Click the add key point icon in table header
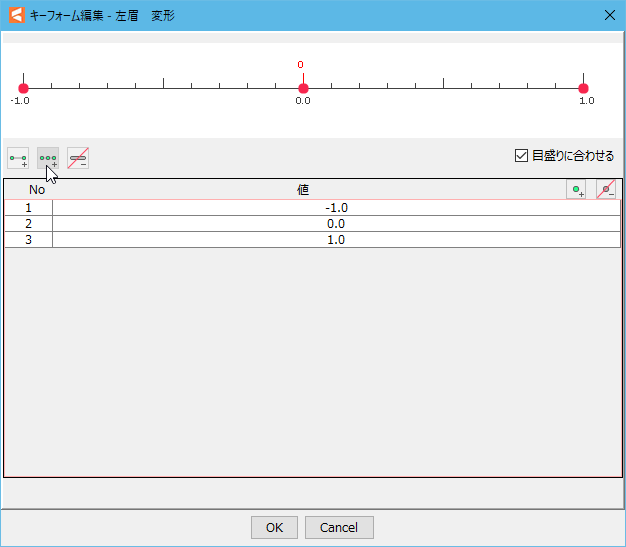 [x=576, y=190]
